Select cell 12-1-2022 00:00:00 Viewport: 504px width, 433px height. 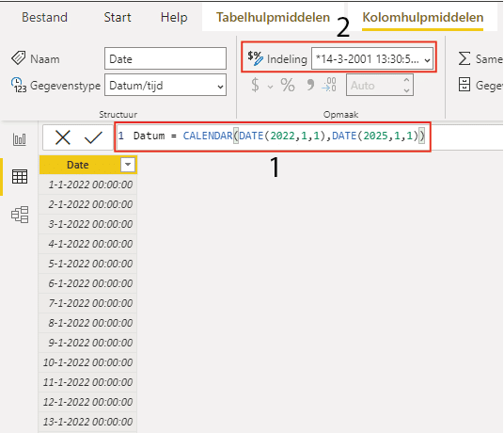88,402
